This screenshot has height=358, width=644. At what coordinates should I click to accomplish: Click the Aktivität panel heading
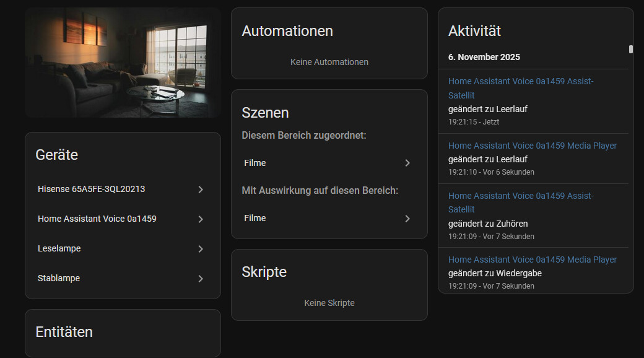[474, 31]
